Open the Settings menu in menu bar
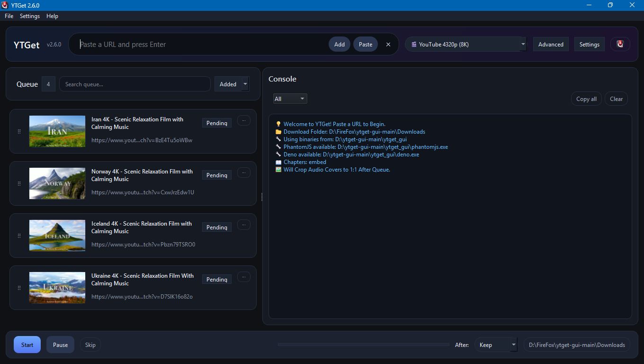Viewport: 644px width, 364px height. (30, 16)
